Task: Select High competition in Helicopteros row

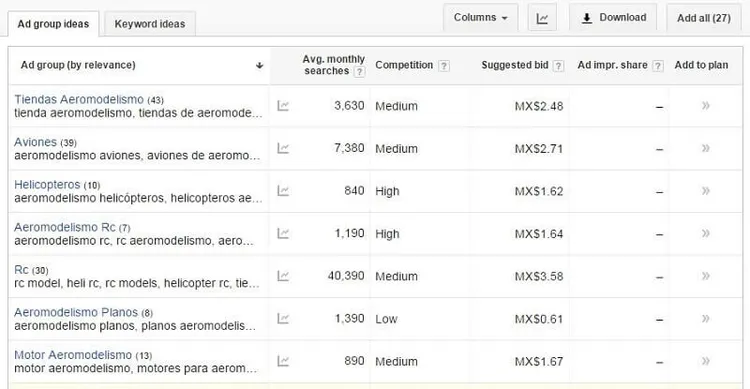Action: click(387, 191)
